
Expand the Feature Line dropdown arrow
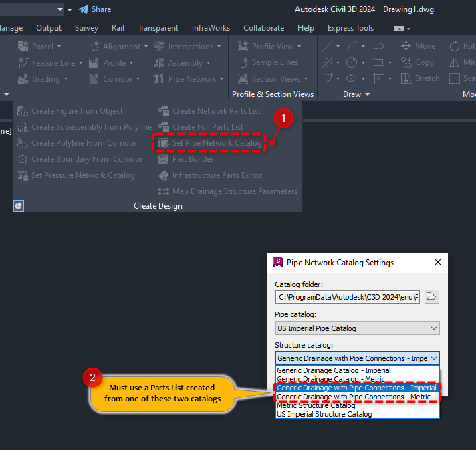click(80, 63)
